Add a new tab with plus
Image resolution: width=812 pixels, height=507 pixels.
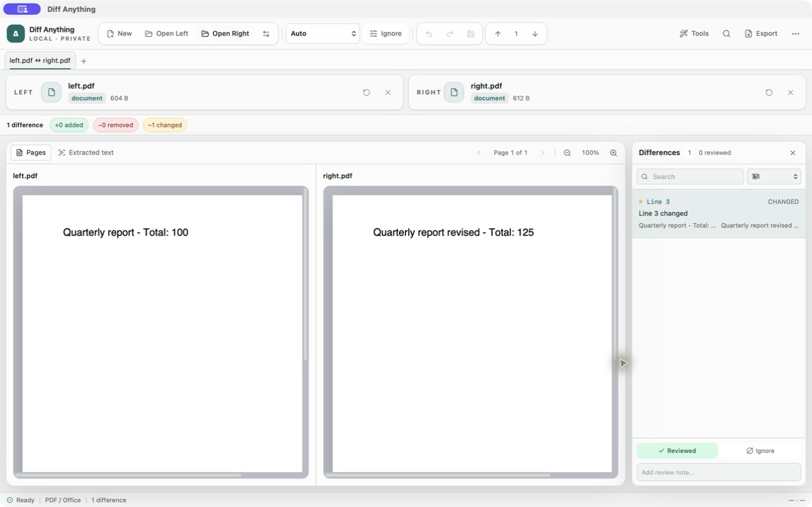click(x=84, y=61)
